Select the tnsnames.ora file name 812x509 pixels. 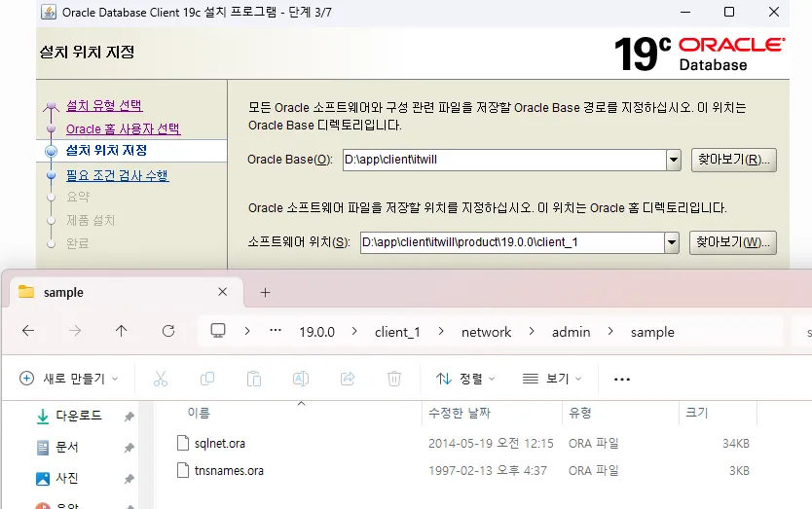(229, 470)
